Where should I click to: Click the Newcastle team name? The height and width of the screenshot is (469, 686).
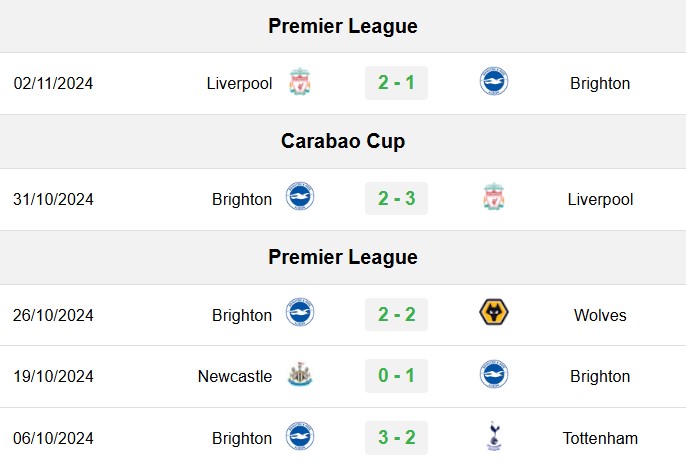(x=235, y=376)
